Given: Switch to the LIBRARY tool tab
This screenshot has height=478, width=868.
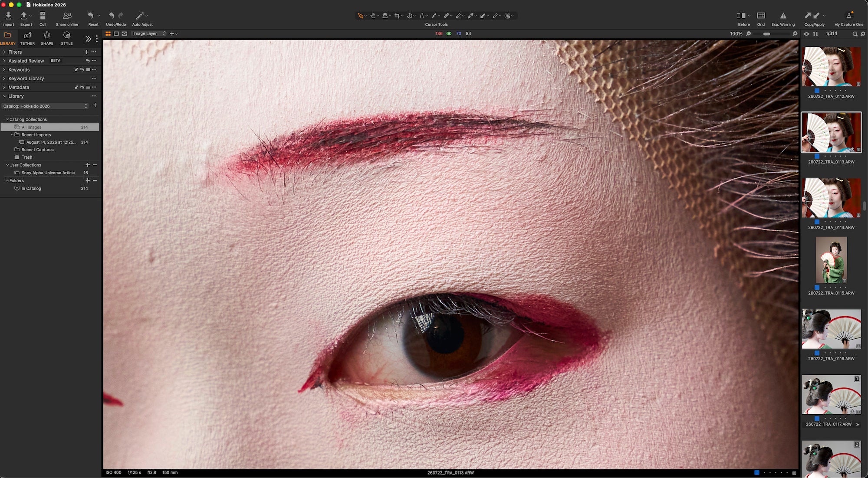Looking at the screenshot, I should coord(8,38).
